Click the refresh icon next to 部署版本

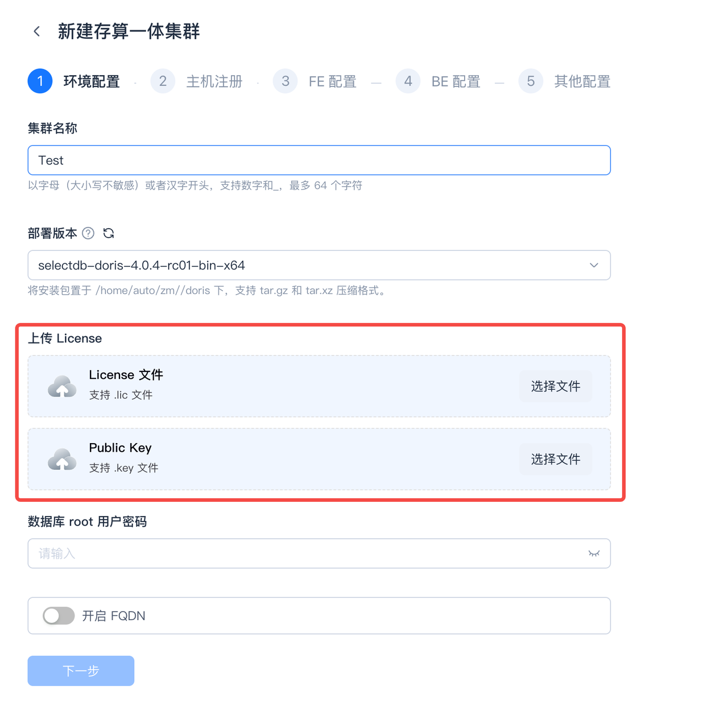click(x=109, y=233)
